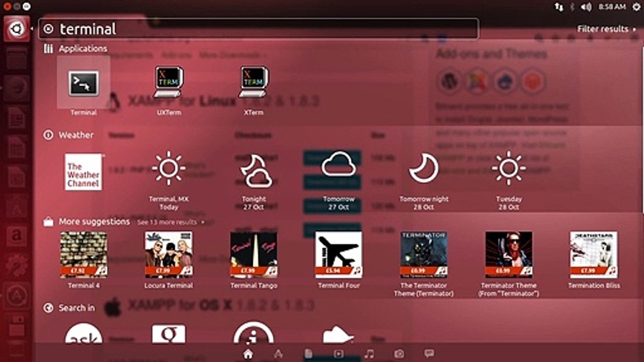Click the terminal search field
This screenshot has width=644, height=362.
(259, 29)
